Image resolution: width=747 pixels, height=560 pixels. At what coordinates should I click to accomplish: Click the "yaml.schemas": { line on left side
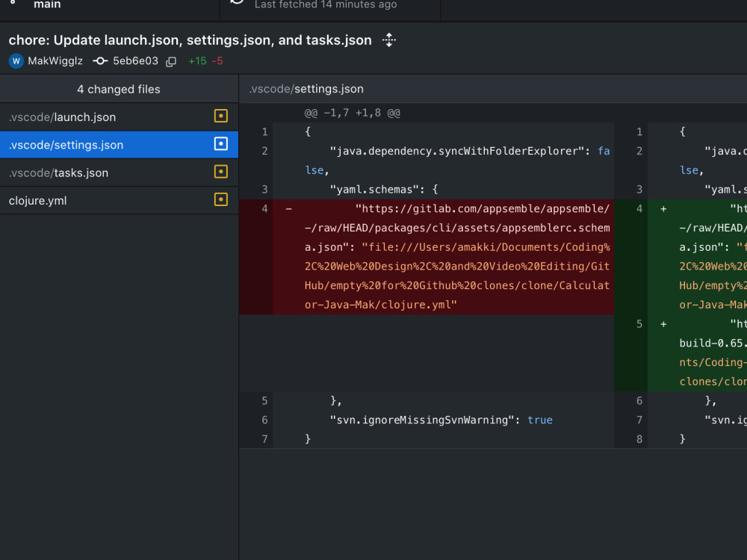point(383,190)
